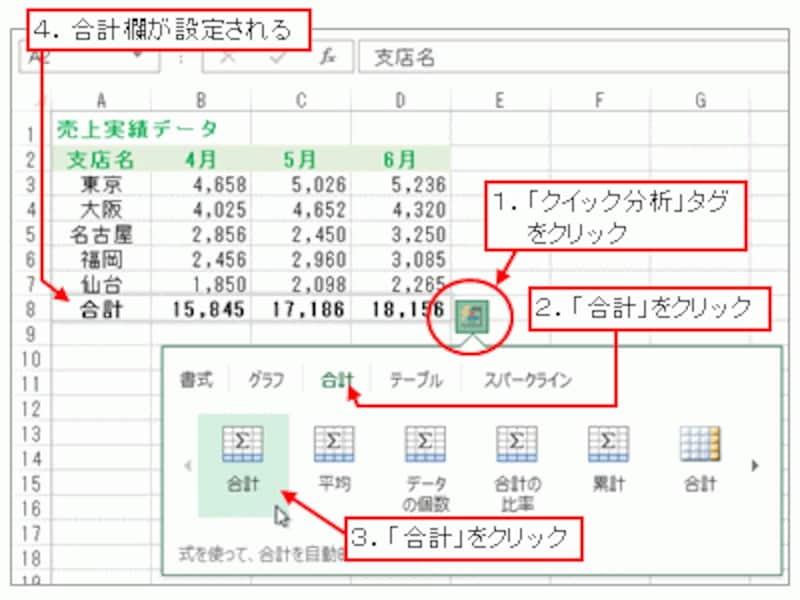The width and height of the screenshot is (800, 600).
Task: Switch to the テーブル tab
Action: (x=416, y=380)
